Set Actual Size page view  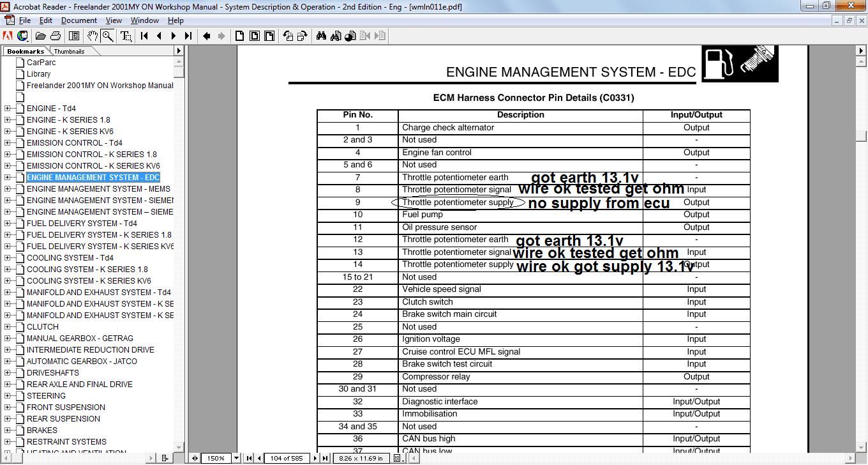pos(240,36)
